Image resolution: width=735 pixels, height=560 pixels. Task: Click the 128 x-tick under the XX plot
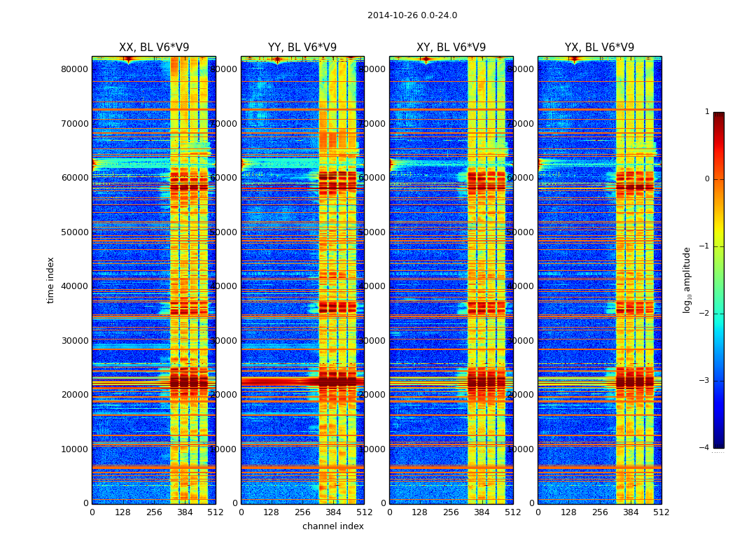coord(122,512)
